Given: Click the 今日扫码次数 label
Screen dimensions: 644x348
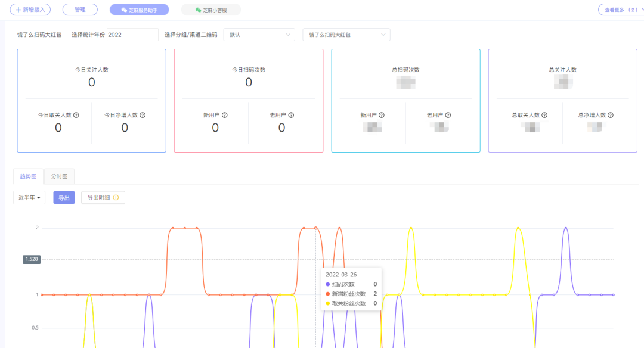Looking at the screenshot, I should click(x=249, y=70).
